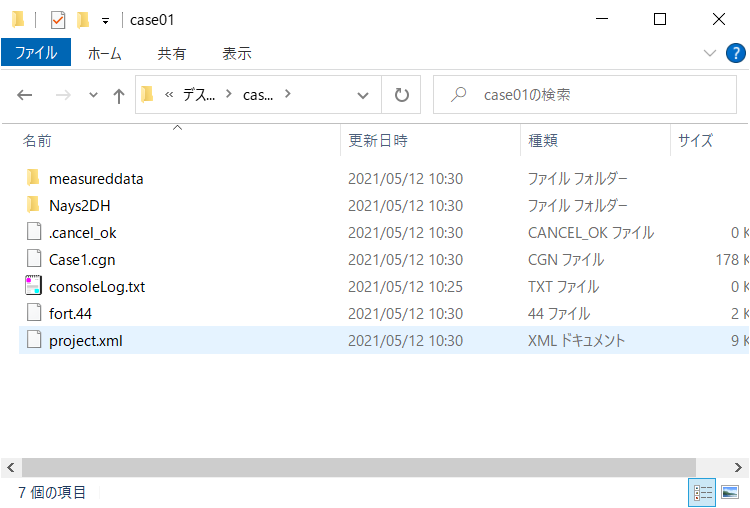The image size is (750, 508).
Task: Select the consoleLog.txt notepad icon
Action: click(x=33, y=285)
